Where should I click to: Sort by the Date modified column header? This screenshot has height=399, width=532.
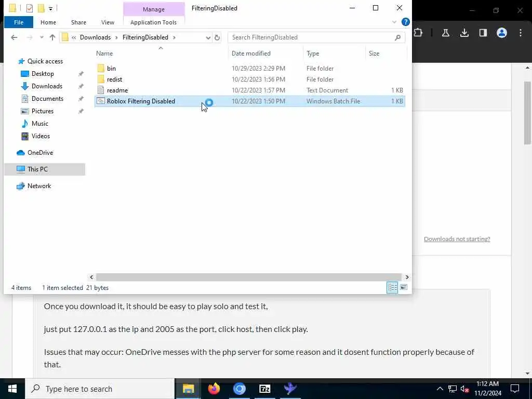(265, 54)
